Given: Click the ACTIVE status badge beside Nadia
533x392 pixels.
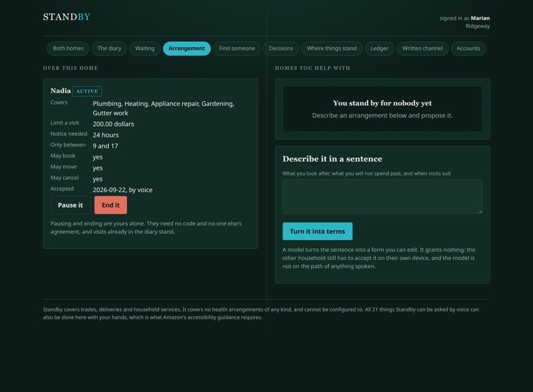Looking at the screenshot, I should point(87,91).
